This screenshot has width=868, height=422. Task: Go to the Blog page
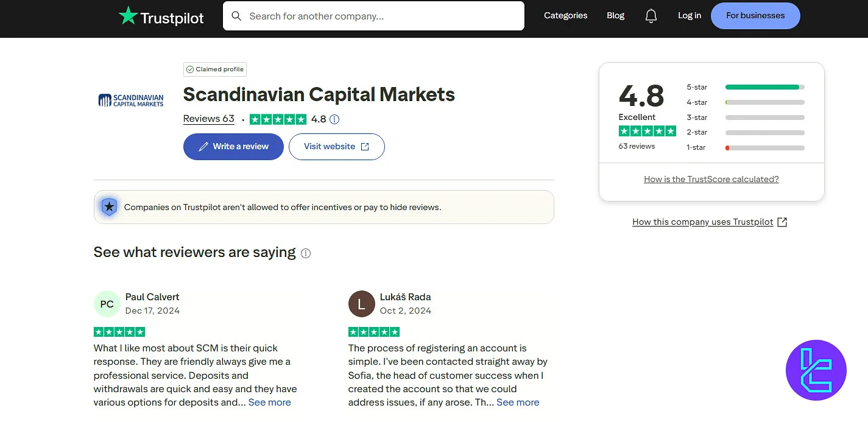pyautogui.click(x=615, y=15)
